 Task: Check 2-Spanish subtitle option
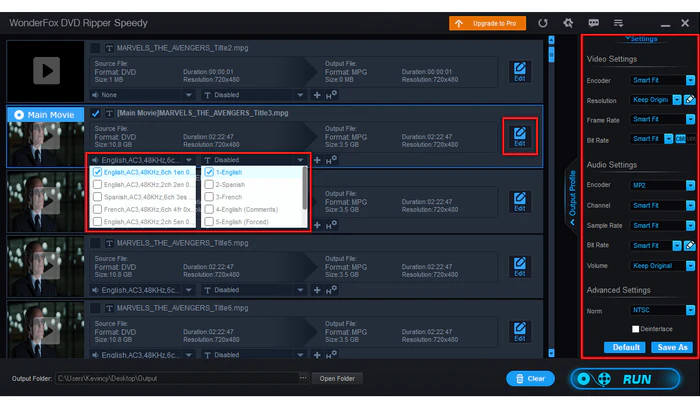tap(209, 184)
